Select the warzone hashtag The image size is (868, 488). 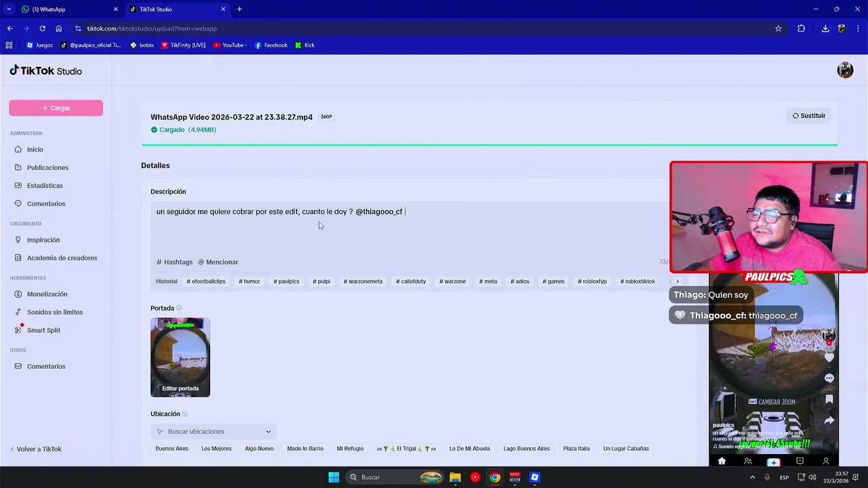click(x=452, y=281)
